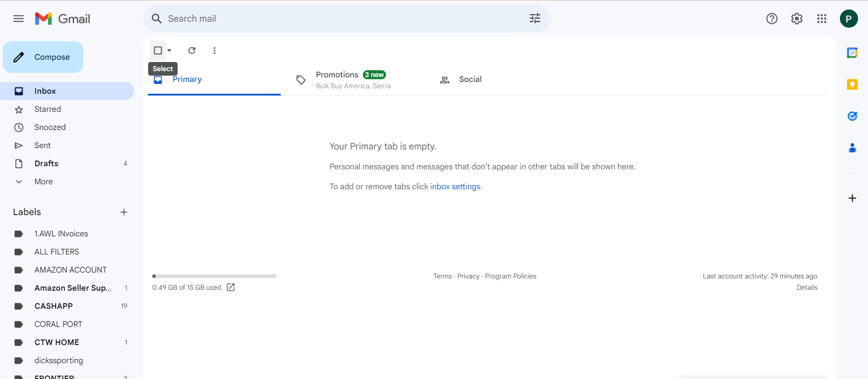Switch to the Primary tab
Screen dimensions: 868x379
click(214, 79)
